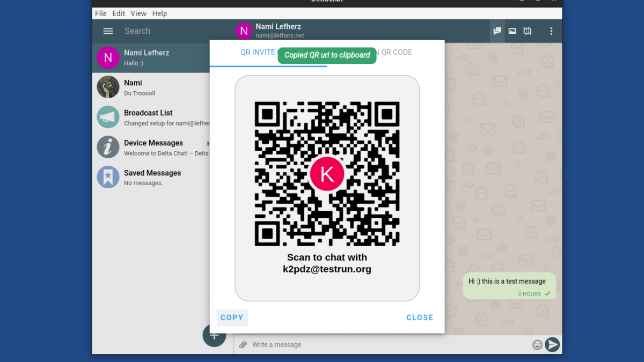Open the Edit menu
The width and height of the screenshot is (644, 362).
pos(118,13)
